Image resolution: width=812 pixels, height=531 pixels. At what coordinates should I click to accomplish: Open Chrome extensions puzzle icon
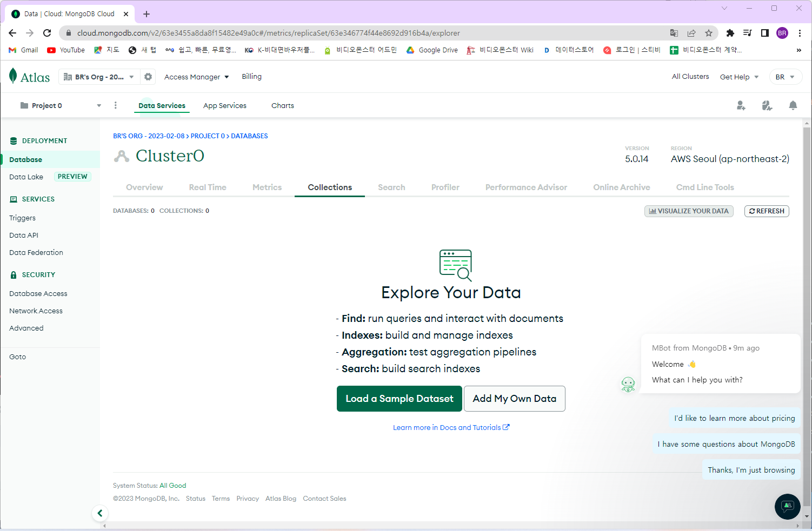coord(730,33)
